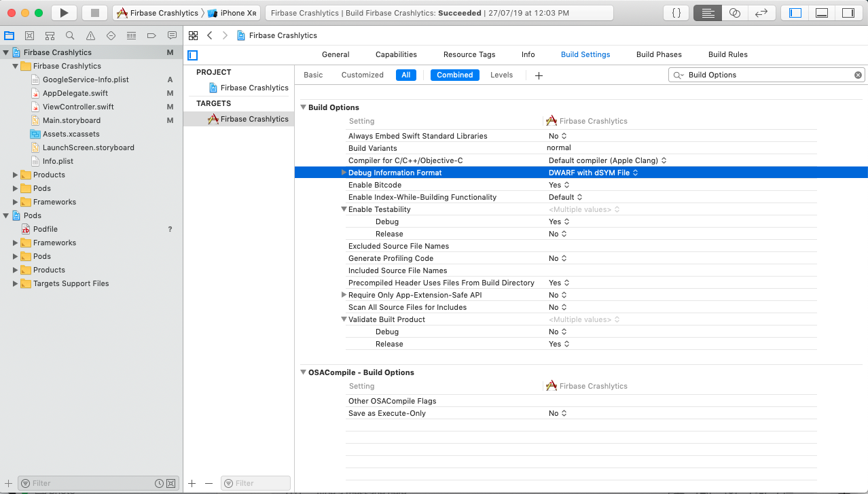Open the Find navigator magnifier icon

point(70,36)
